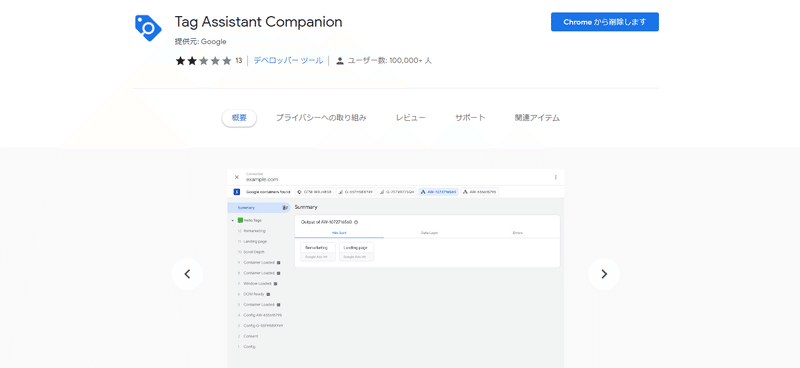The width and height of the screenshot is (800, 368).
Task: Click the example.com domain text in preview
Action: tap(262, 179)
